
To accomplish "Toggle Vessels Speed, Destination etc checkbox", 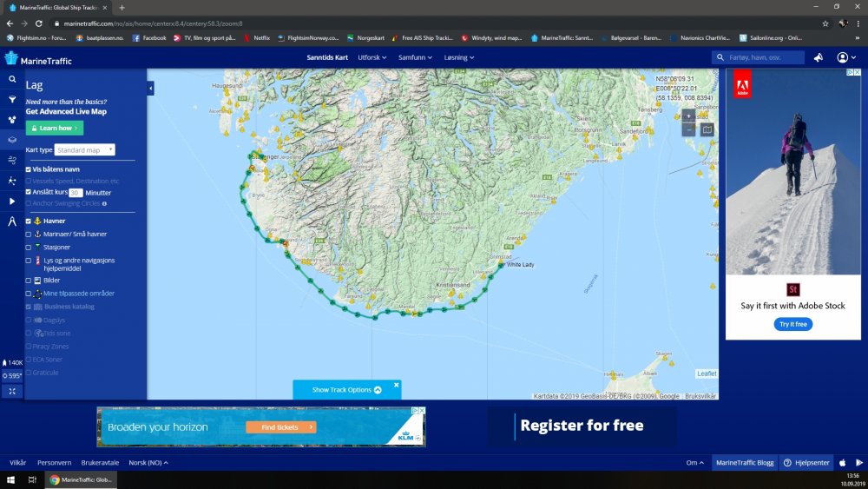I will coord(29,181).
